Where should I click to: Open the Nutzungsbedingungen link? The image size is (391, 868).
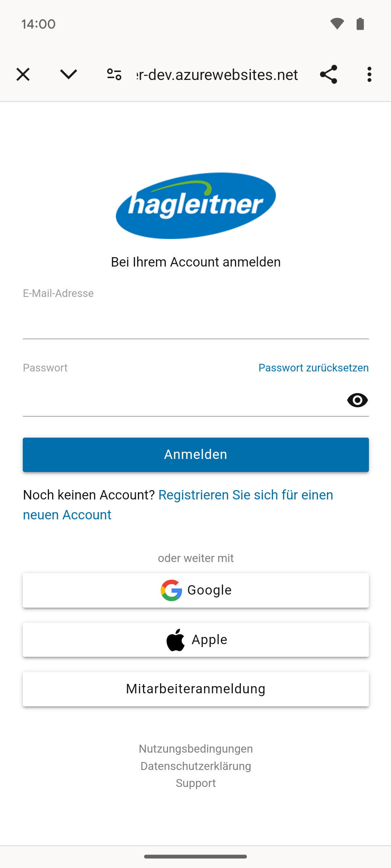pyautogui.click(x=196, y=749)
